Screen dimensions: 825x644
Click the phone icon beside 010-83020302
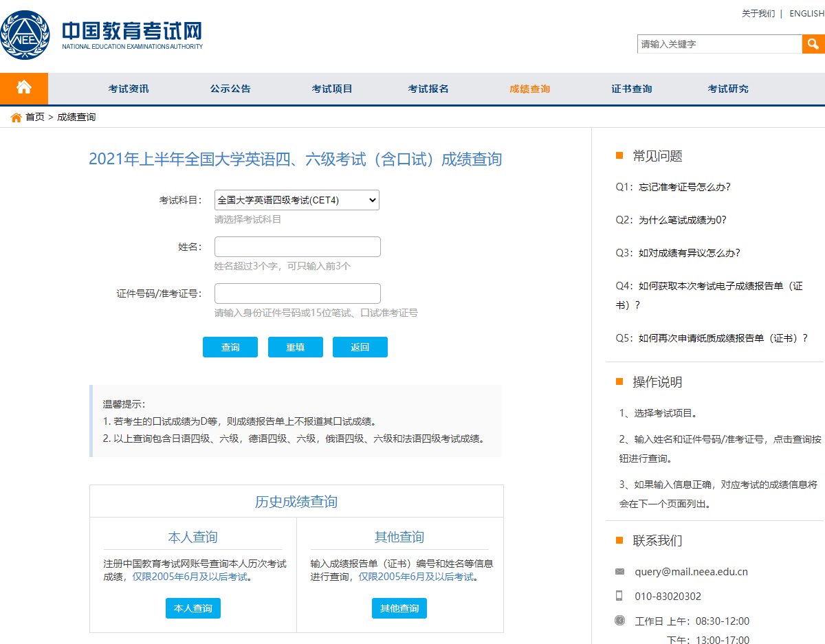pos(619,596)
